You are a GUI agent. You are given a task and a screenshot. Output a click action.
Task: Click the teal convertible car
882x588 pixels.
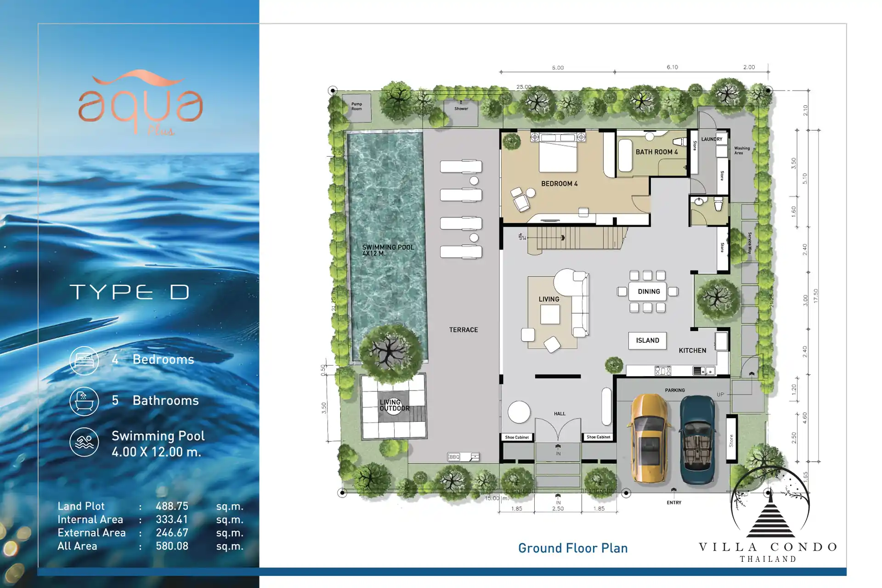coord(697,440)
